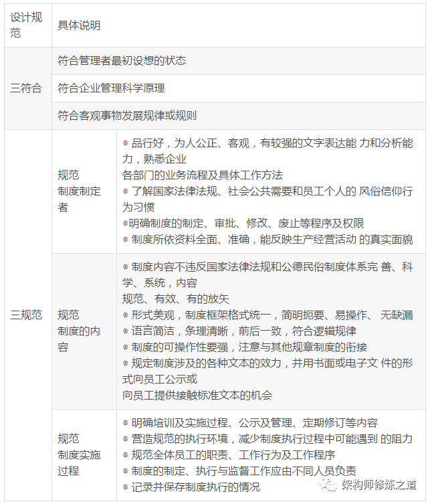This screenshot has width=430, height=504.
Task: Select the '三规范' row label cell
Action: point(28,315)
